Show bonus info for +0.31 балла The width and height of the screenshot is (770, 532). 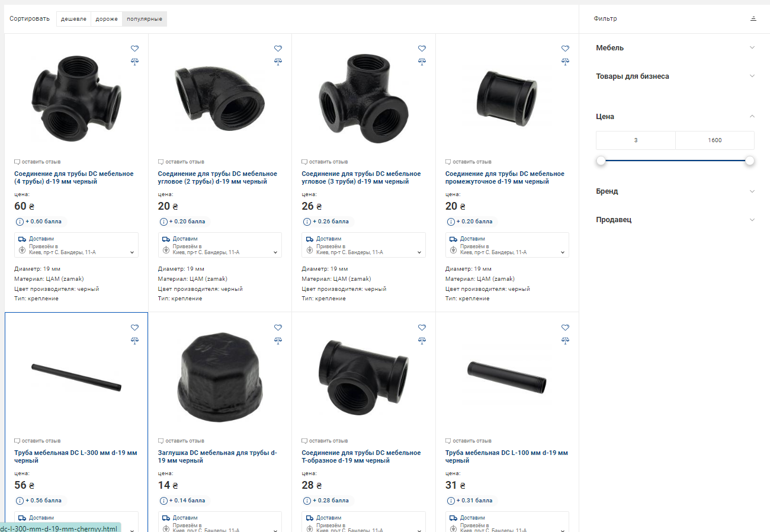(x=451, y=501)
